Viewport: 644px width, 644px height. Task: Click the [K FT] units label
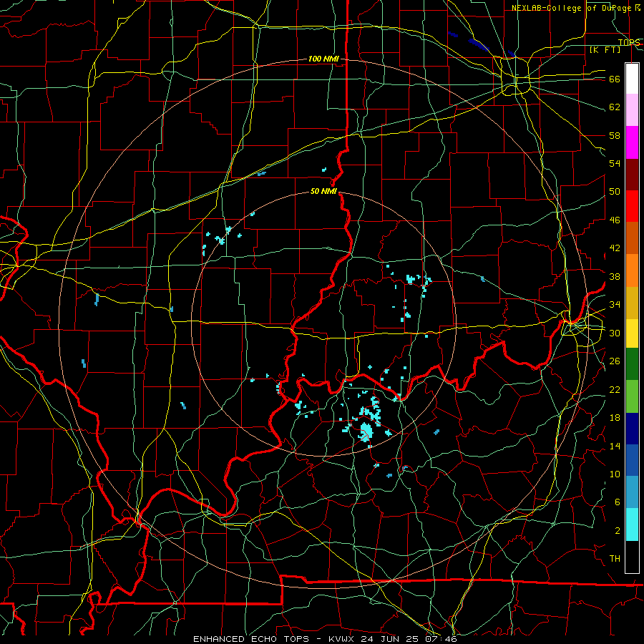[605, 49]
